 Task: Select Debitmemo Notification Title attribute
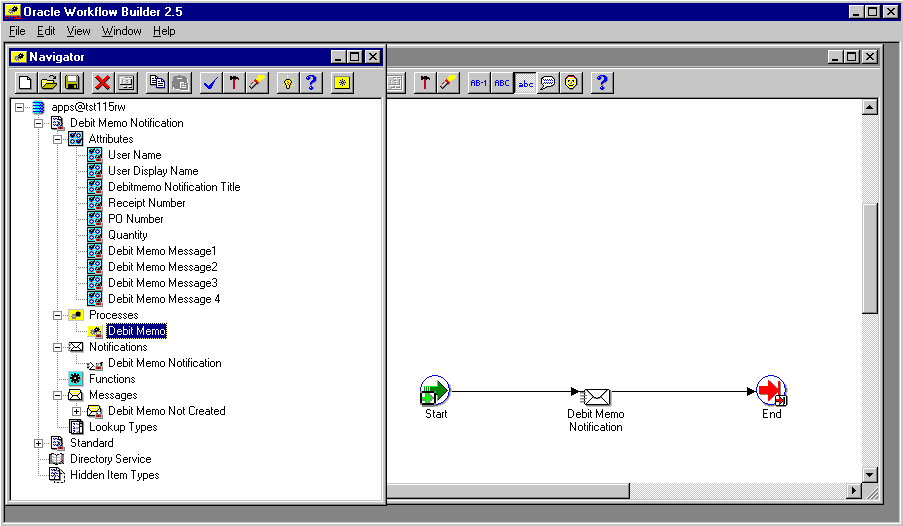coord(174,187)
